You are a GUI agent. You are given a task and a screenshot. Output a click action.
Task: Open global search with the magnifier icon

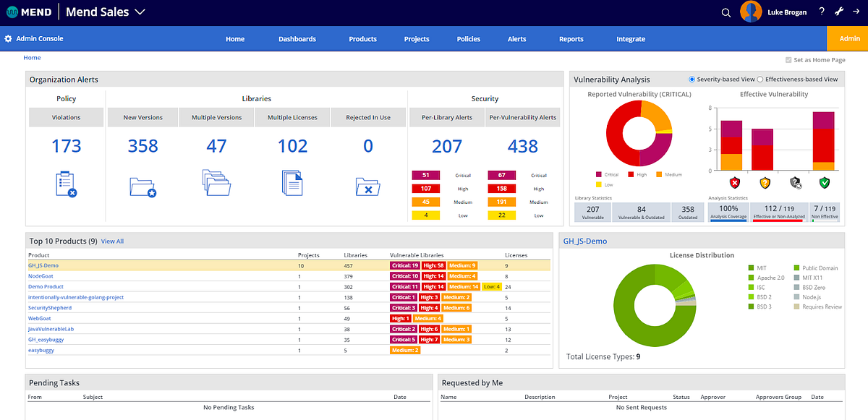point(726,12)
